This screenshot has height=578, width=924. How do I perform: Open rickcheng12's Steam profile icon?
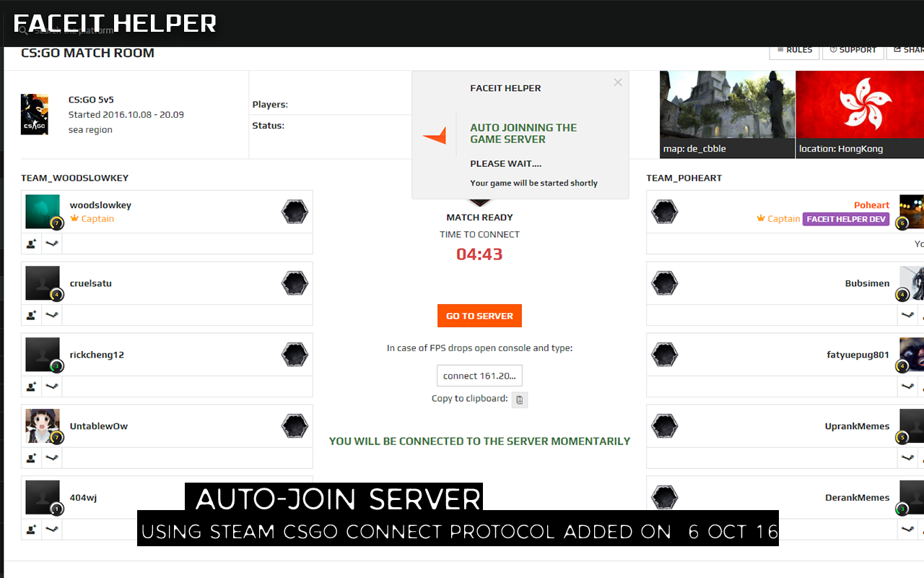[x=52, y=387]
